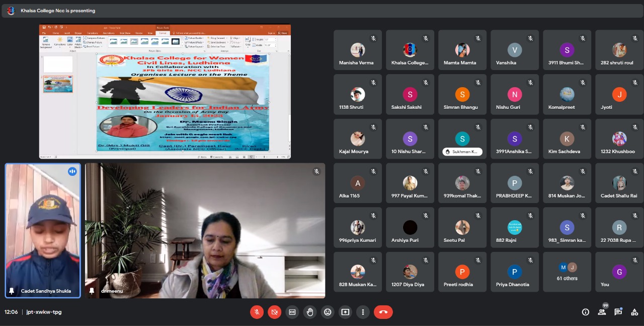644x326 pixels.
Task: Open the emoji reactions button
Action: point(328,312)
